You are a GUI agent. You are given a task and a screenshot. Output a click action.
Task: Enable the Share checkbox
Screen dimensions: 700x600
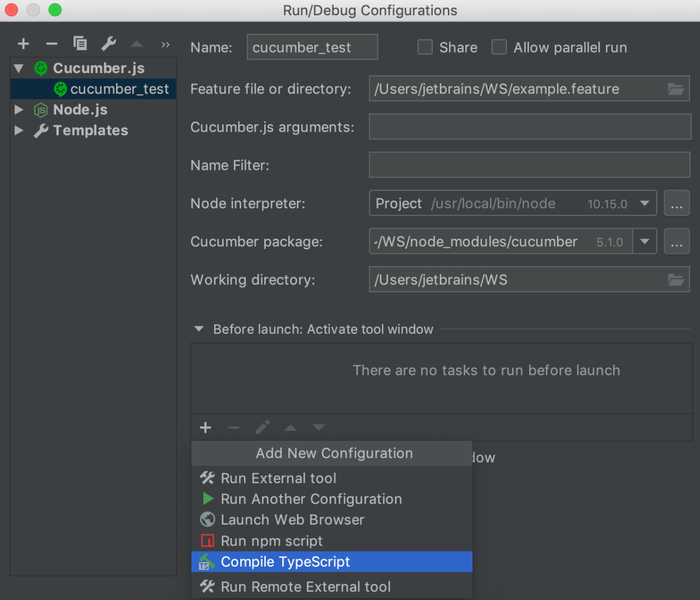pos(425,47)
